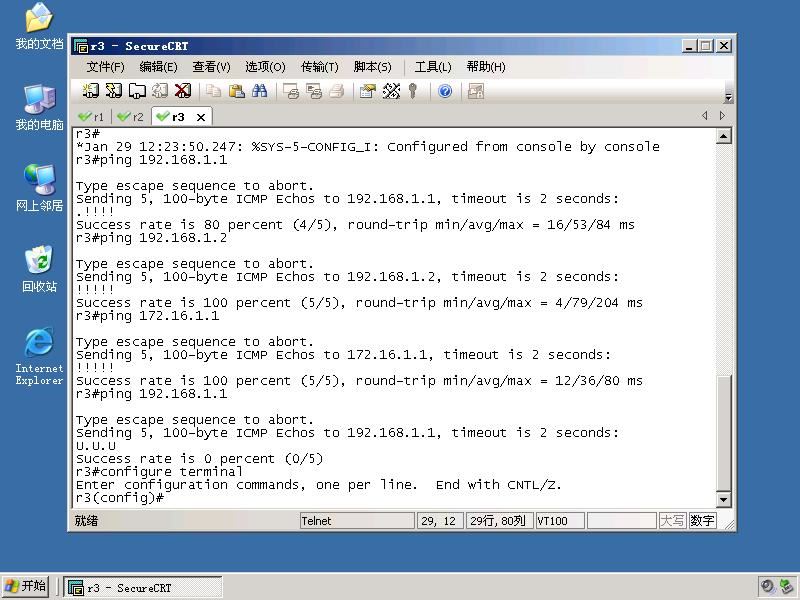Open the 工具(L) menu

pyautogui.click(x=433, y=67)
